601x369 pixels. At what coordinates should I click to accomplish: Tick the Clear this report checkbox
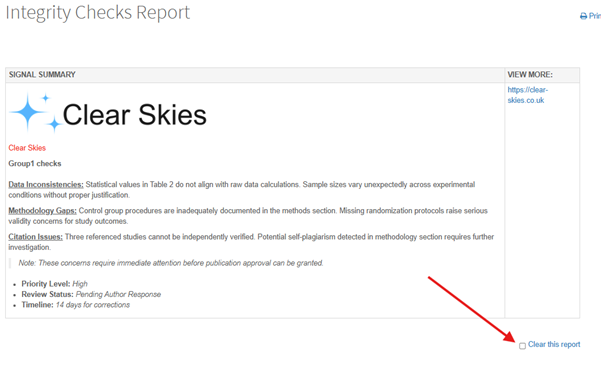(x=522, y=346)
